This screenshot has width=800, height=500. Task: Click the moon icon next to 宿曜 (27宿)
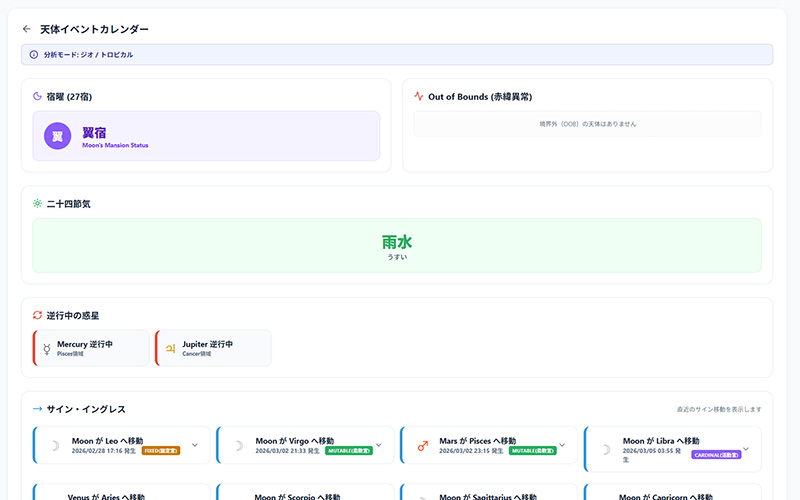click(x=37, y=96)
